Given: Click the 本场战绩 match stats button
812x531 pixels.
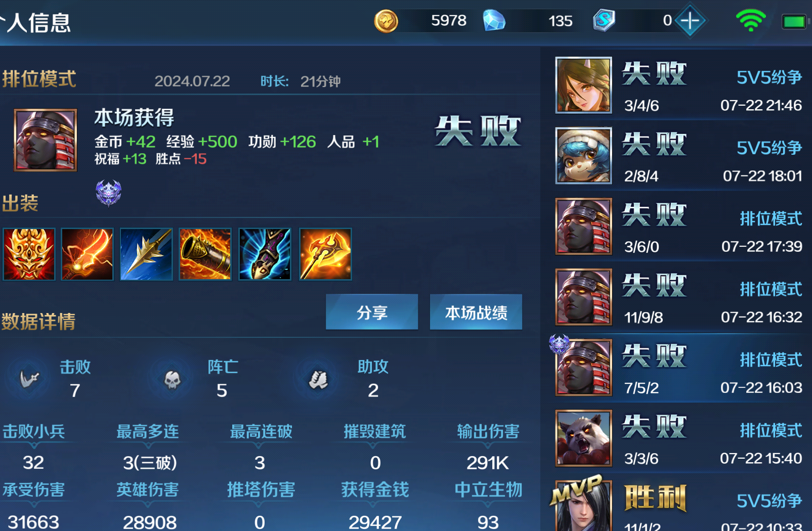Looking at the screenshot, I should 476,312.
